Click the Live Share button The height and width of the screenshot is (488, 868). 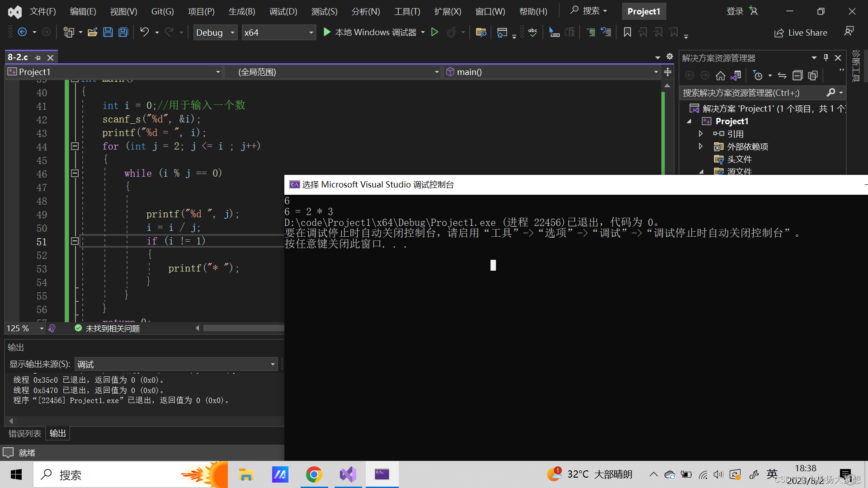801,33
